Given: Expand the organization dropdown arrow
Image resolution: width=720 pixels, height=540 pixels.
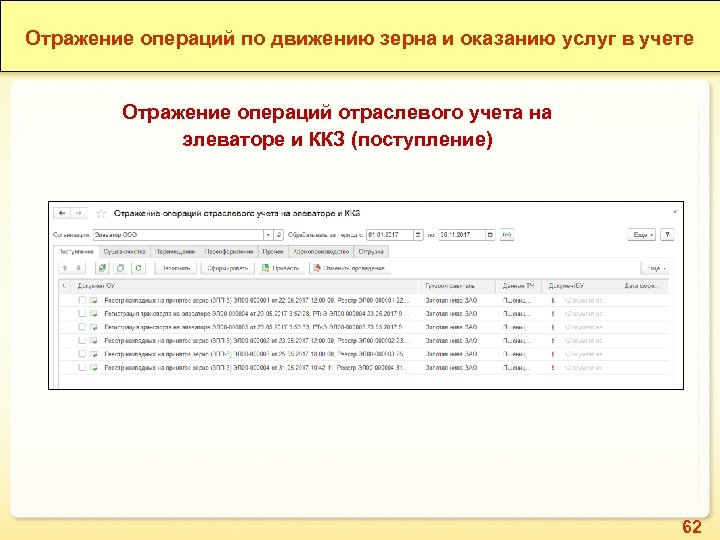Looking at the screenshot, I should click(x=268, y=235).
